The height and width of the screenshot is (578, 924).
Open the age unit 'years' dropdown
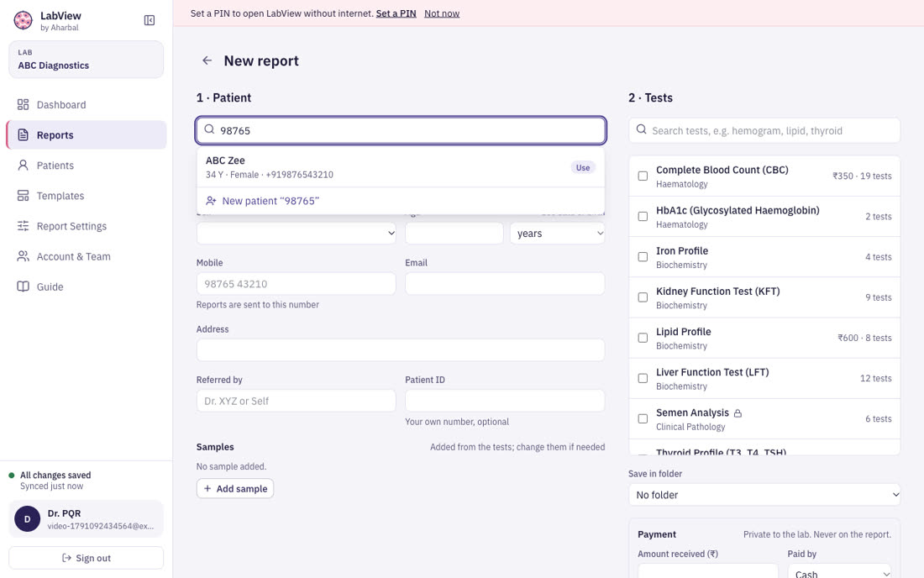tap(558, 234)
